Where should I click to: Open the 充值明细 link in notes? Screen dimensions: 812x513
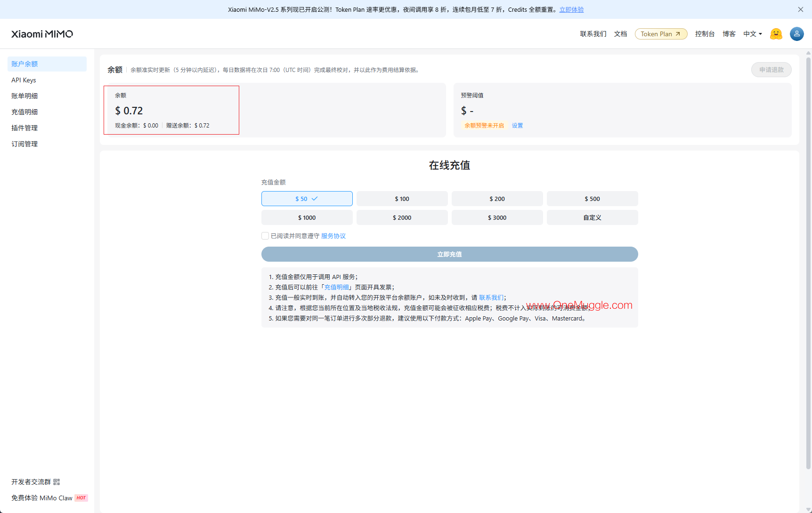pyautogui.click(x=337, y=287)
